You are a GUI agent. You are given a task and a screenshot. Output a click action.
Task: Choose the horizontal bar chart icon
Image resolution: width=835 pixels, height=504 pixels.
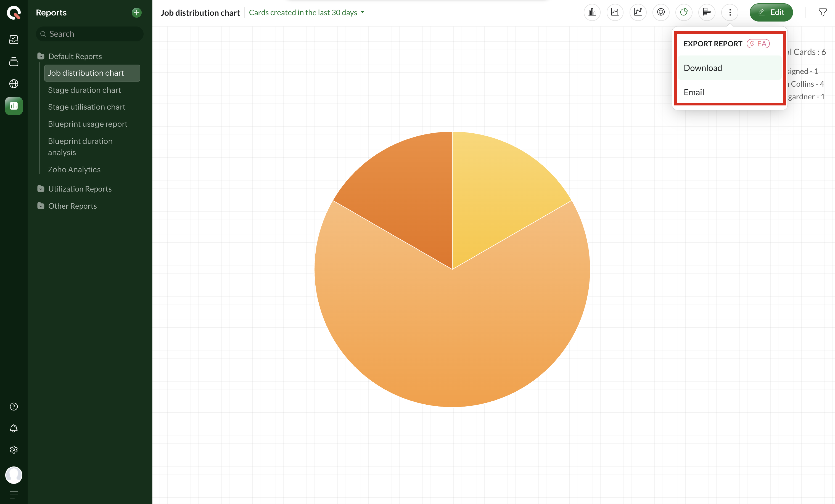[707, 12]
